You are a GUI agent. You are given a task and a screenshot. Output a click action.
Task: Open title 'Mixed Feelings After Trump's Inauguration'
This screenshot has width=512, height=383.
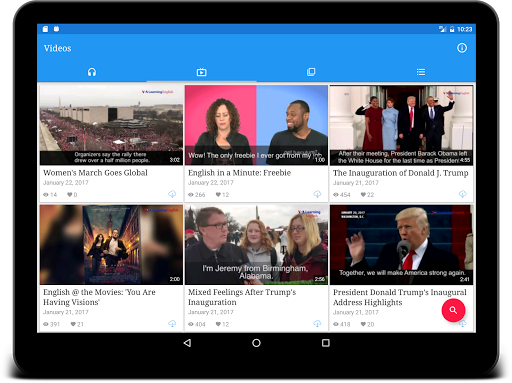pos(242,297)
